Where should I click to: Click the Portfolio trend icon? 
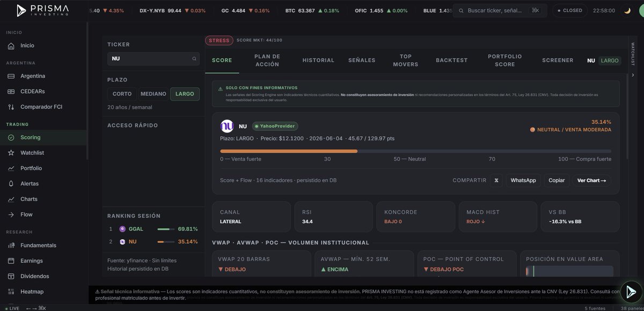coord(11,168)
